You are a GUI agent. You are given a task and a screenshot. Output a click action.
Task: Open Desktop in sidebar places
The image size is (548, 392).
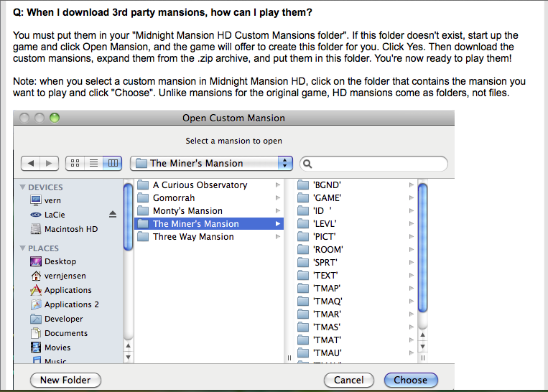(60, 261)
